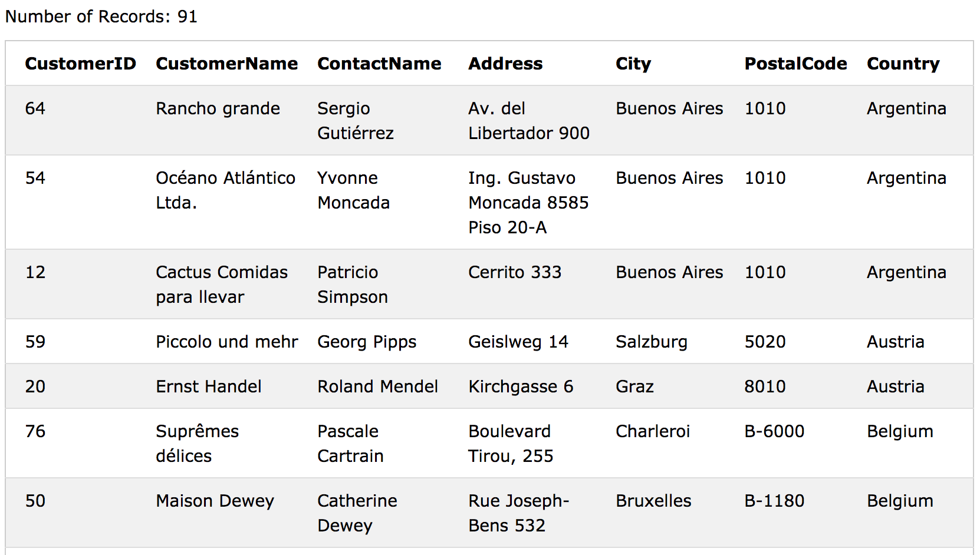This screenshot has height=555, width=980.
Task: Click the ContactName column header
Action: 379,64
